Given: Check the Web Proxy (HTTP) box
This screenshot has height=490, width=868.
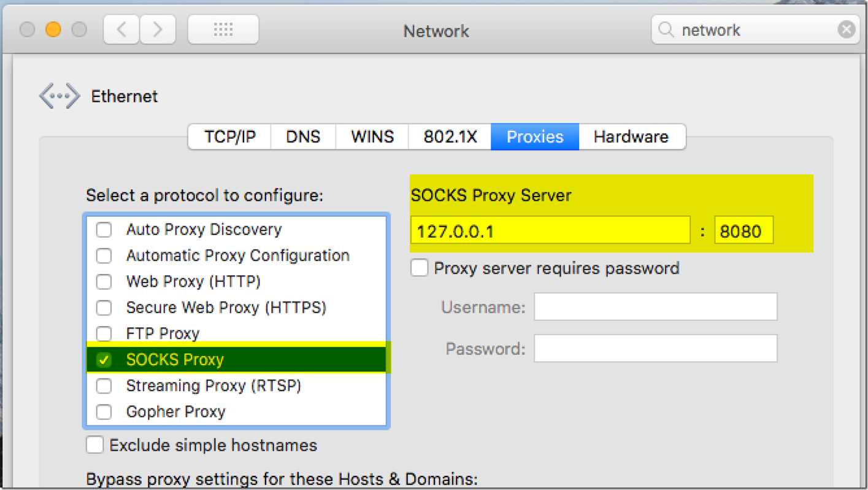Looking at the screenshot, I should [x=104, y=282].
